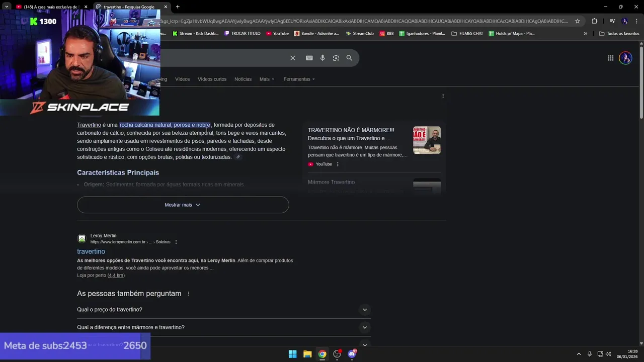Click the Características Principais heading
The height and width of the screenshot is (362, 644).
(118, 172)
